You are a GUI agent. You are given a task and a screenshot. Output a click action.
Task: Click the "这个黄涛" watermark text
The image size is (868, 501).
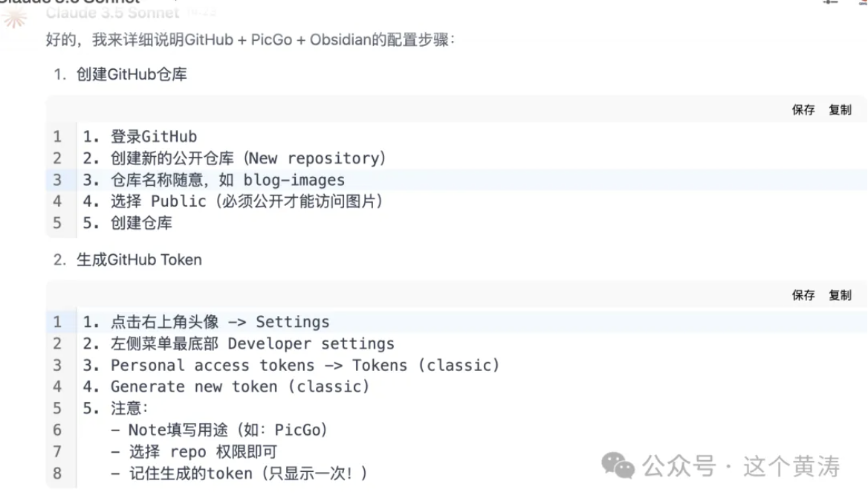[x=791, y=466]
